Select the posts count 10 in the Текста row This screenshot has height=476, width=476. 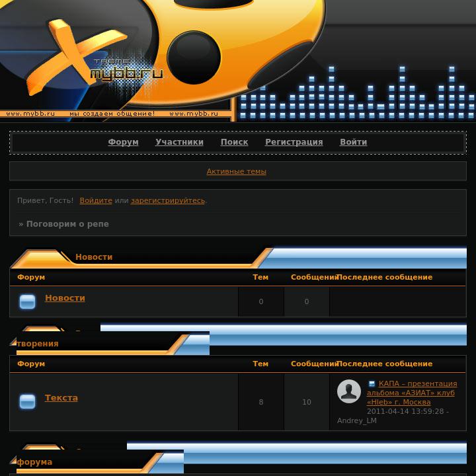click(x=307, y=402)
